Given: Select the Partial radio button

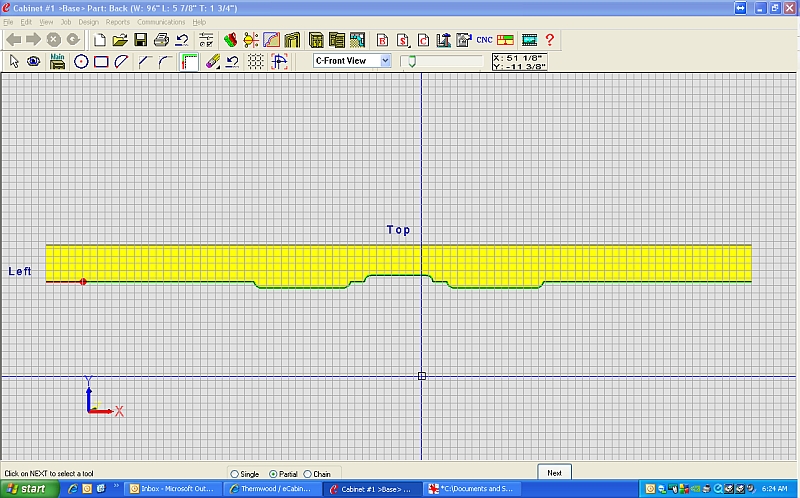Looking at the screenshot, I should [x=274, y=473].
